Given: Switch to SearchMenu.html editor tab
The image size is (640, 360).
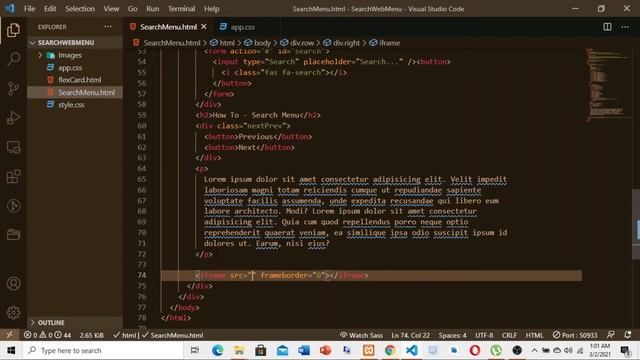Looking at the screenshot, I should click(168, 27).
